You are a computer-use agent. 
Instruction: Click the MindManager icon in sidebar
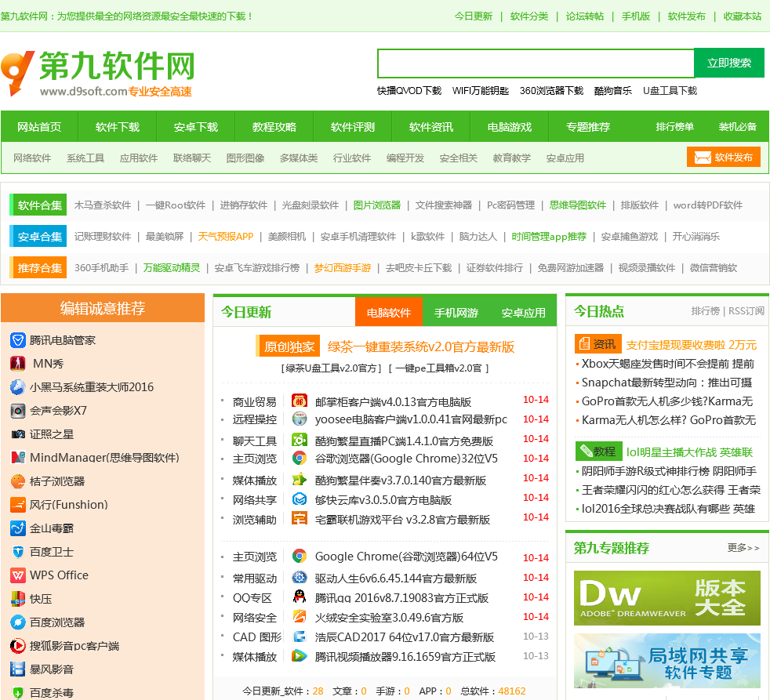pyautogui.click(x=18, y=458)
